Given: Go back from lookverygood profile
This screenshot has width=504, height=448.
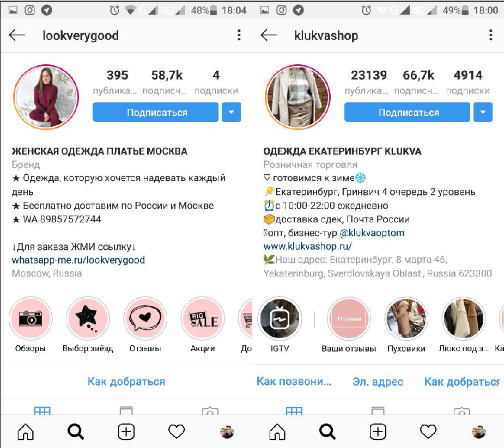Looking at the screenshot, I should click(17, 35).
